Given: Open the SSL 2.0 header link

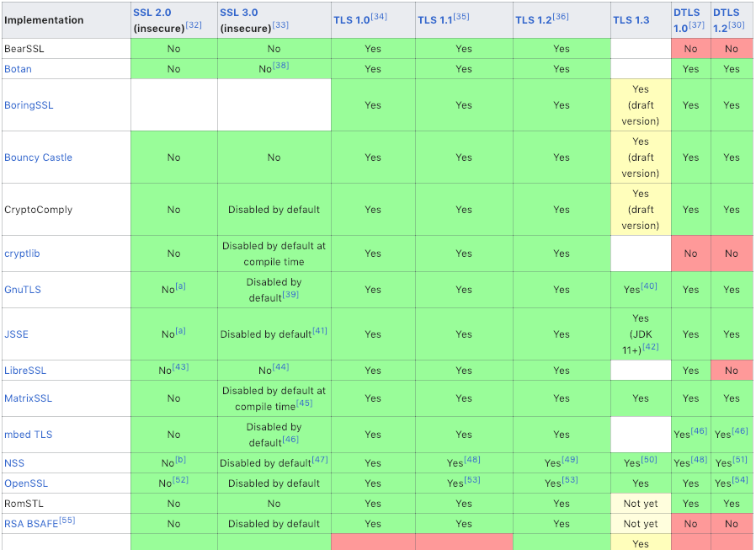Looking at the screenshot, I should [x=152, y=13].
